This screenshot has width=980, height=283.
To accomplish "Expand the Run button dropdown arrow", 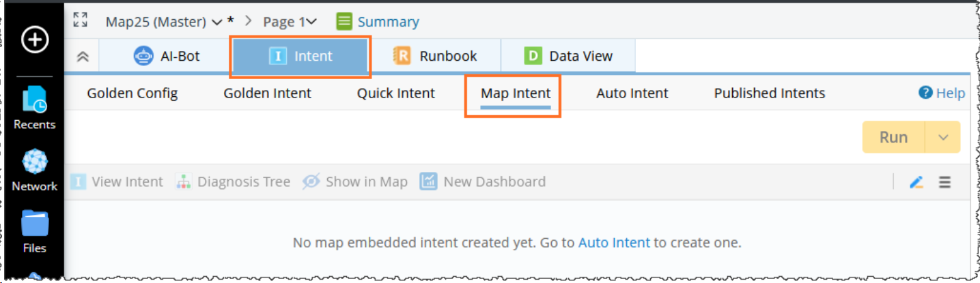I will tap(943, 137).
